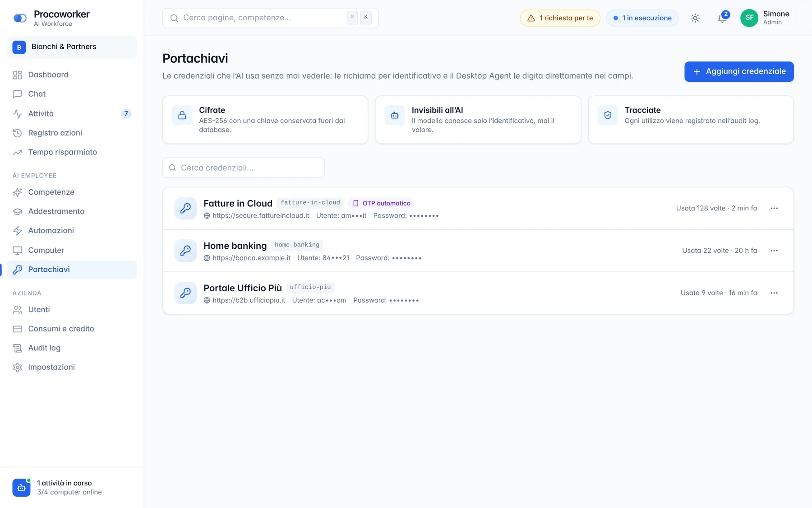
Task: Go to Computer in the sidebar
Action: click(72, 250)
